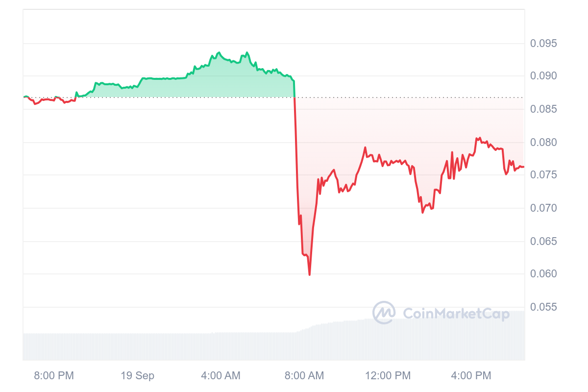The width and height of the screenshot is (588, 392).
Task: Click the 0.060 price axis label
Action: click(543, 274)
